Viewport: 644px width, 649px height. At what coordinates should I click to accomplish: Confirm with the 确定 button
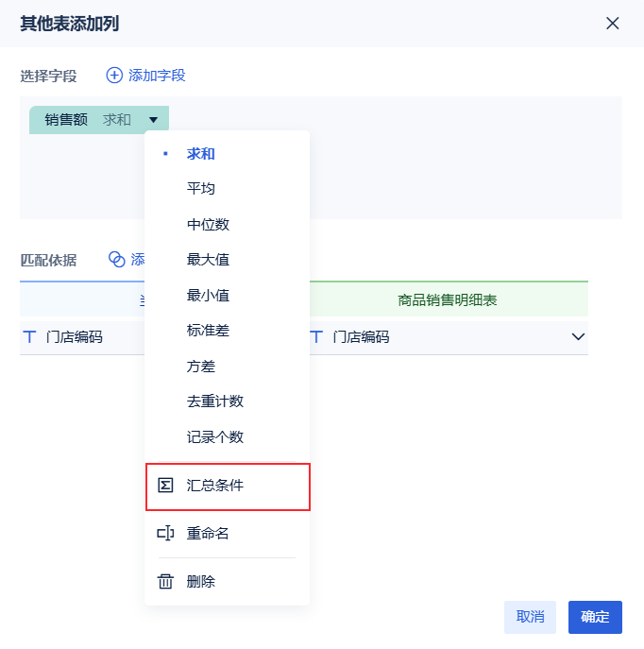tap(595, 617)
